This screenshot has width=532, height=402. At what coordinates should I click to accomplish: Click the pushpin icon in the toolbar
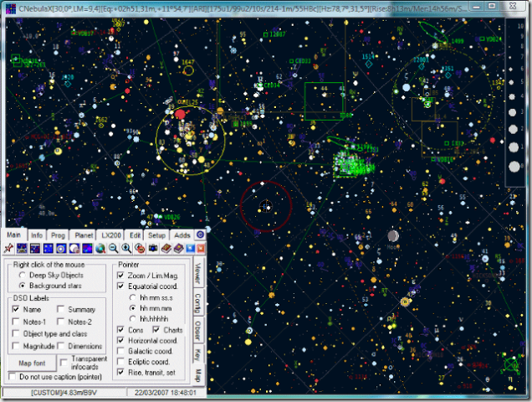pyautogui.click(x=8, y=249)
